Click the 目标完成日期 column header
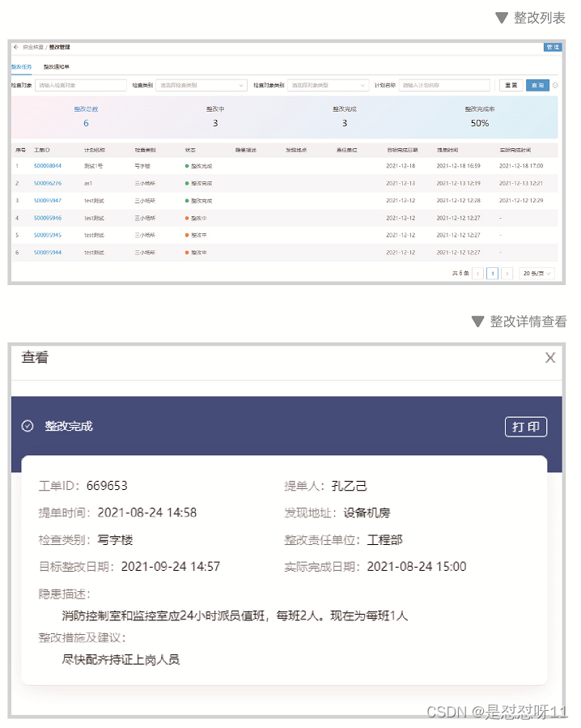581x728 pixels. (402, 150)
